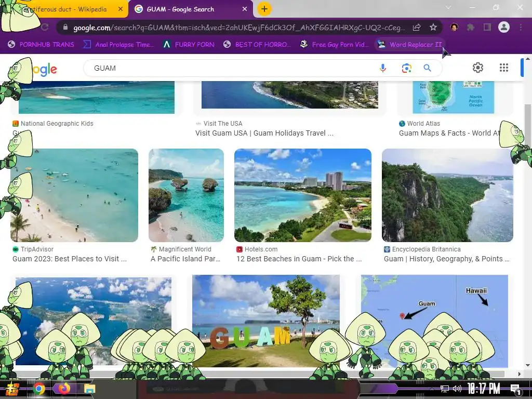Click 'Guam | History, Geography, & Points' link

tap(446, 259)
